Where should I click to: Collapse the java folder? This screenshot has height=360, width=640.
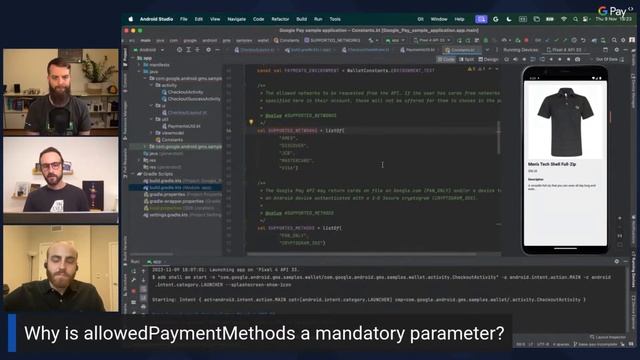point(139,71)
